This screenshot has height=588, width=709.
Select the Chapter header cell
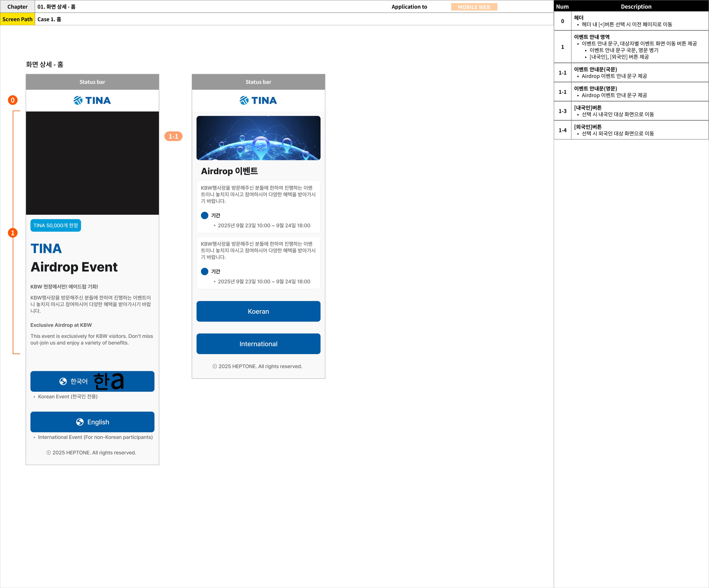click(x=18, y=6)
